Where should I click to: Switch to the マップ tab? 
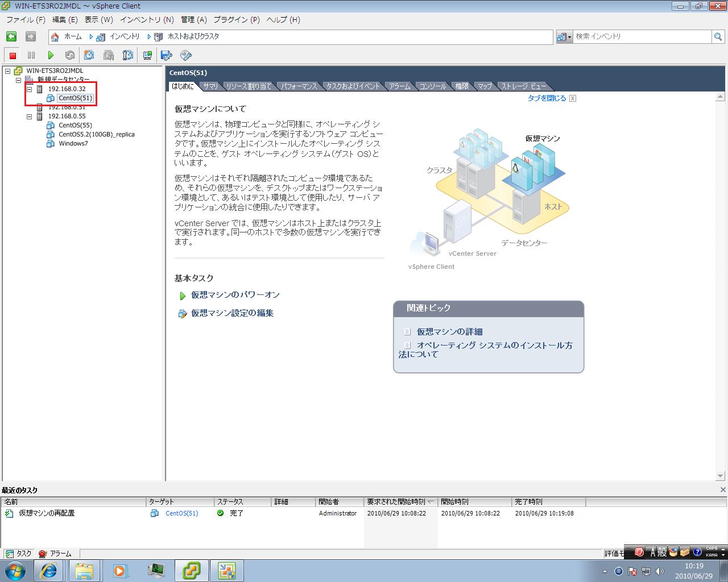pos(485,86)
